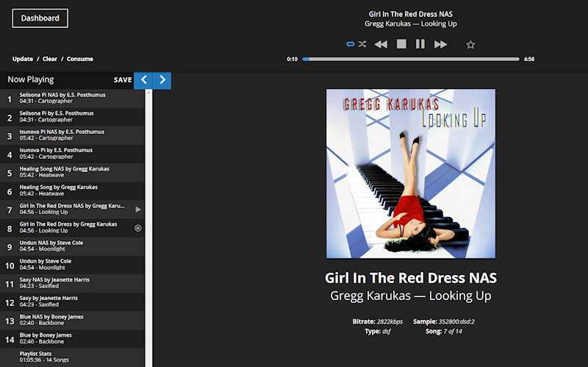588x367 pixels.
Task: Go to next panel with right chevron
Action: tap(162, 80)
